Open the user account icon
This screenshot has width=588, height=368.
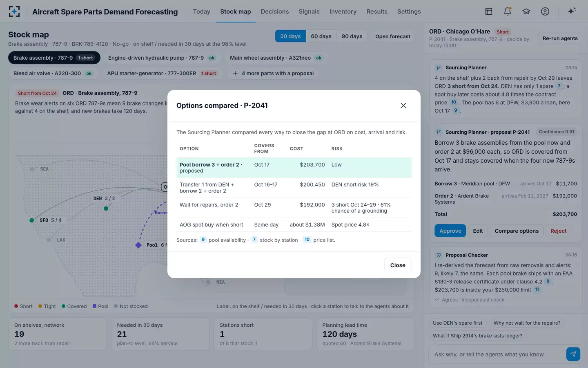point(545,11)
